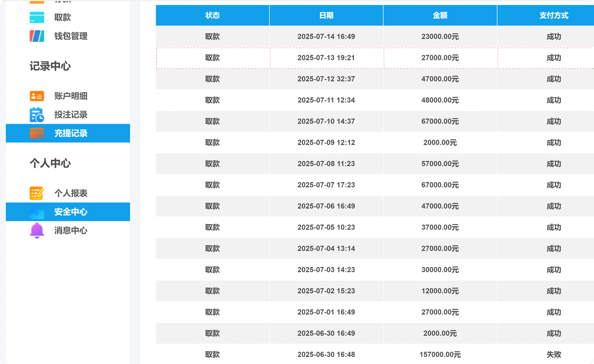Click the amount 37000.00元

tap(440, 227)
